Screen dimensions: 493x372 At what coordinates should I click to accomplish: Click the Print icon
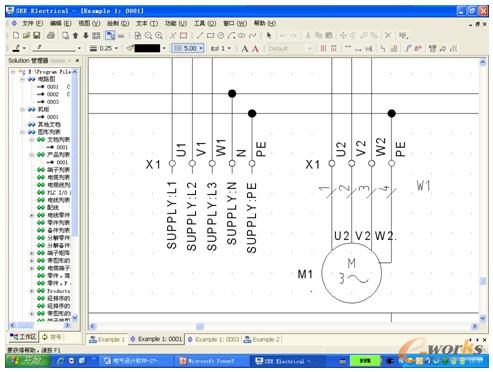tap(51, 35)
